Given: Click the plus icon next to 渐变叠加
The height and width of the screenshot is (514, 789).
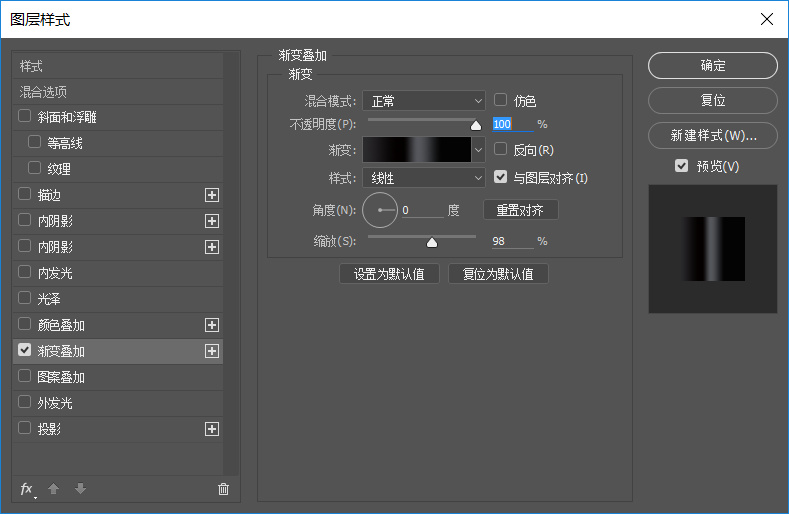Looking at the screenshot, I should tap(212, 351).
